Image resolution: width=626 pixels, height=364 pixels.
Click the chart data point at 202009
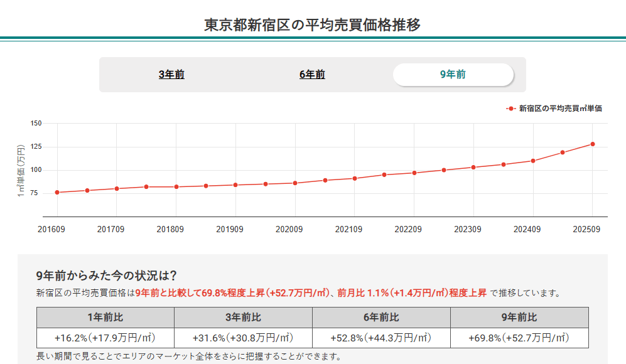pos(295,183)
